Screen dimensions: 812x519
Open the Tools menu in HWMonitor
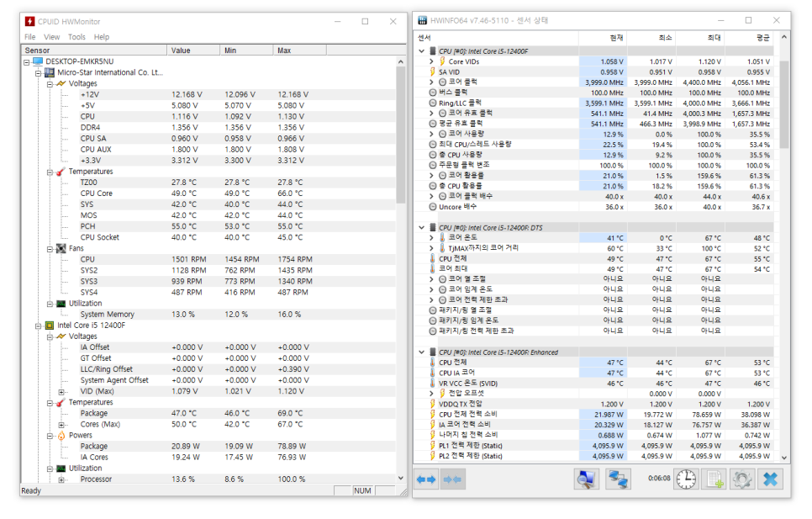tap(76, 37)
